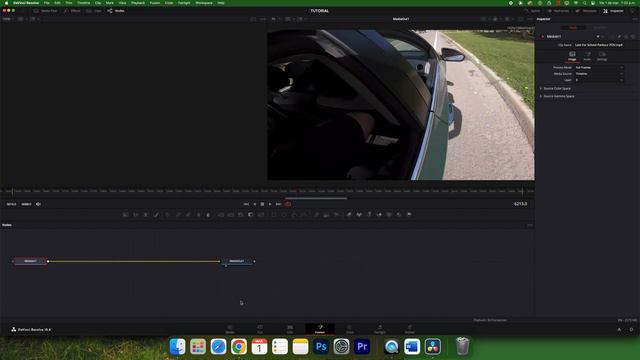Add a Polygon mask tool
The image size is (640, 360).
pyautogui.click(x=294, y=214)
